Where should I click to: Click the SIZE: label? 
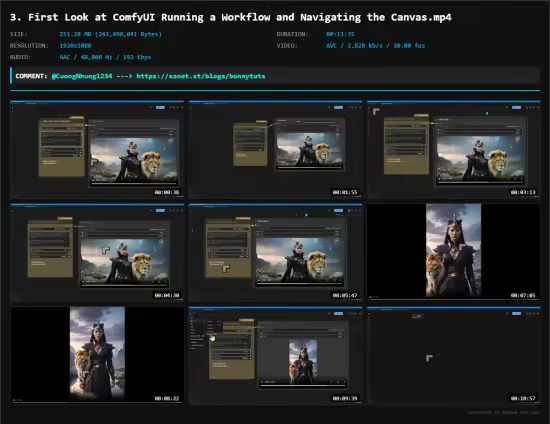point(19,34)
